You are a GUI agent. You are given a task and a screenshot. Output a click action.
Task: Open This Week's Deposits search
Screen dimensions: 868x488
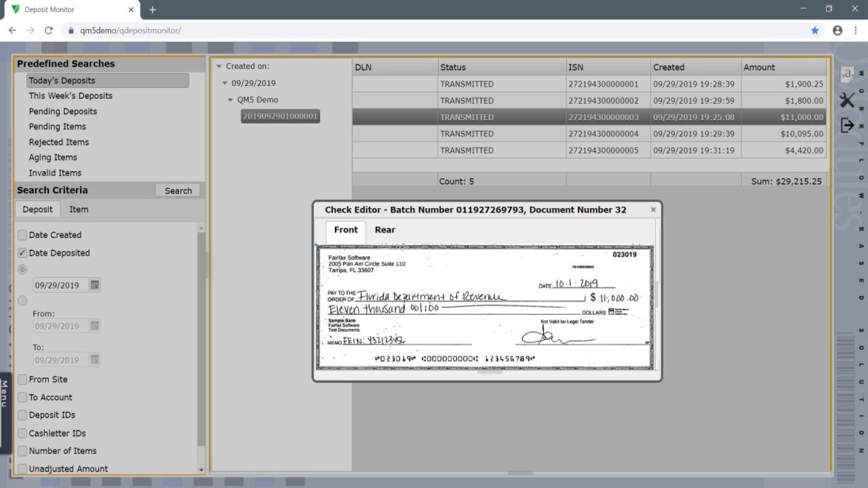coord(71,96)
